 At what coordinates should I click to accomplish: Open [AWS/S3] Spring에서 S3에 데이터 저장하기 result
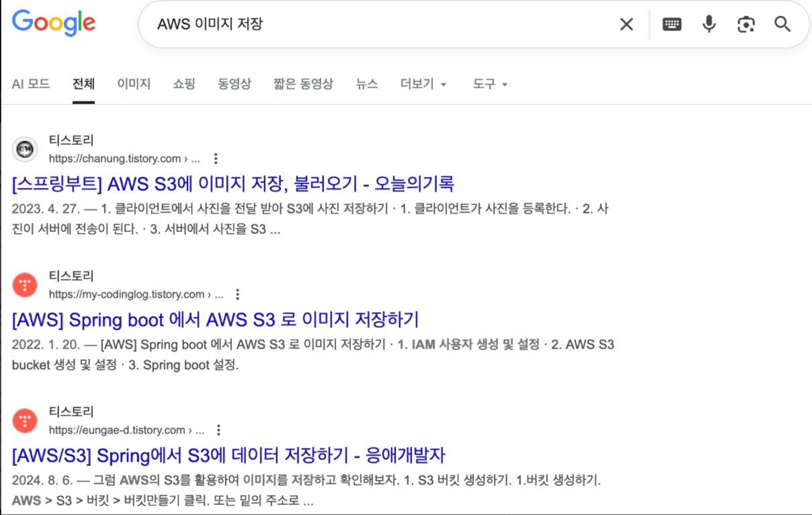click(x=229, y=454)
